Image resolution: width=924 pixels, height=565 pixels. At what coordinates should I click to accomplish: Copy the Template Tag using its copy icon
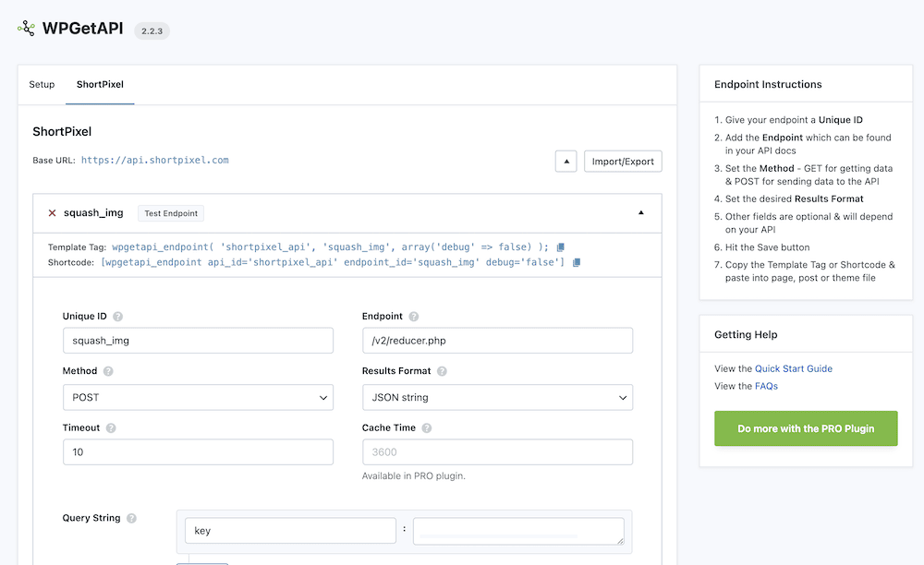[x=560, y=246]
